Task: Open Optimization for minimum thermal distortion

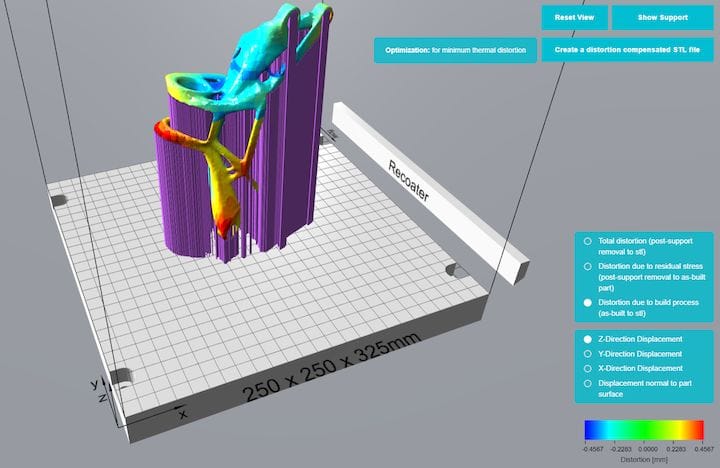Action: coord(456,49)
